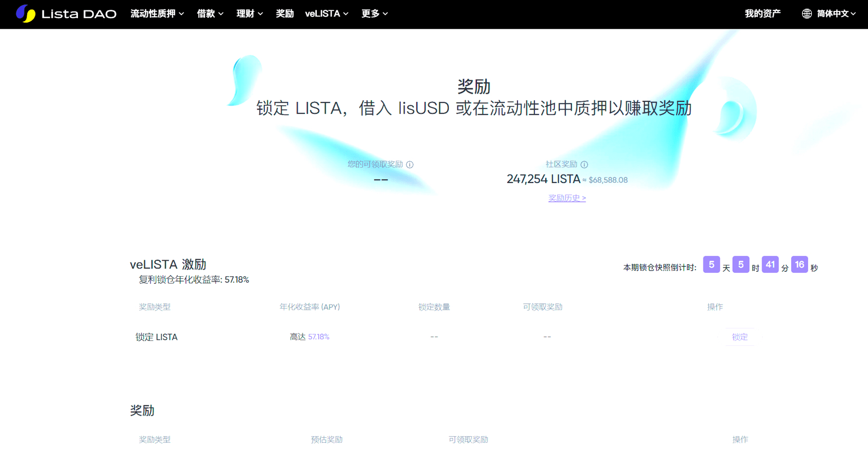Screen dimensions: 868x451
Task: Click the 57.18% APY value in row
Action: coord(318,337)
